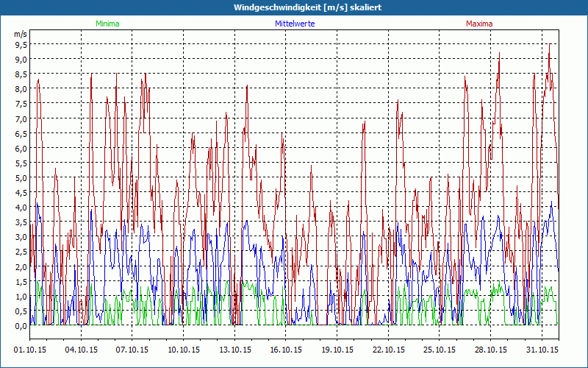Viewport: 588px width, 368px height.
Task: Click the '07.10.15' date label
Action: click(132, 350)
